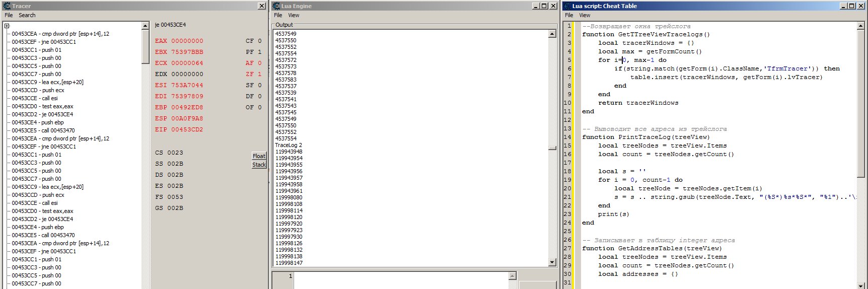Click output line 119998147
The height and width of the screenshot is (289, 868).
tap(289, 263)
